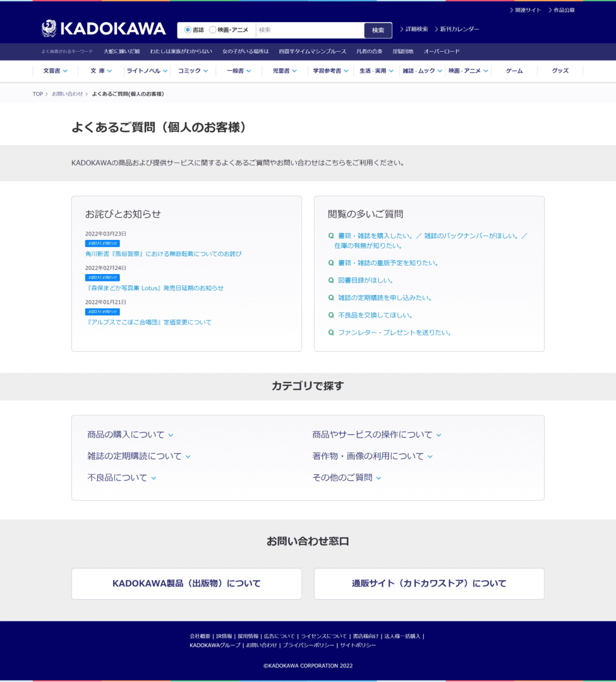Viewport: 616px width, 682px height.
Task: Open footer link お問い合わせ
Action: click(x=262, y=645)
